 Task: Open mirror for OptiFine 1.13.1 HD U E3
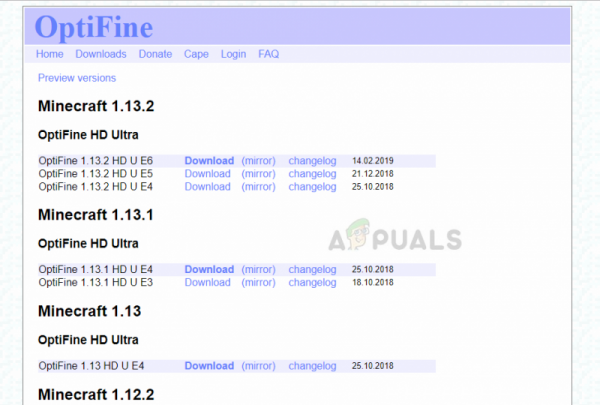click(258, 283)
